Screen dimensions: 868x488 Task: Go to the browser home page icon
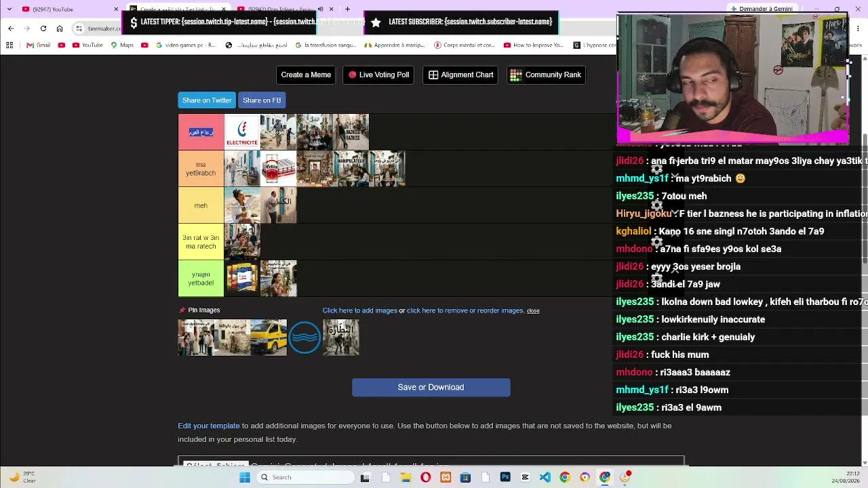[60, 28]
